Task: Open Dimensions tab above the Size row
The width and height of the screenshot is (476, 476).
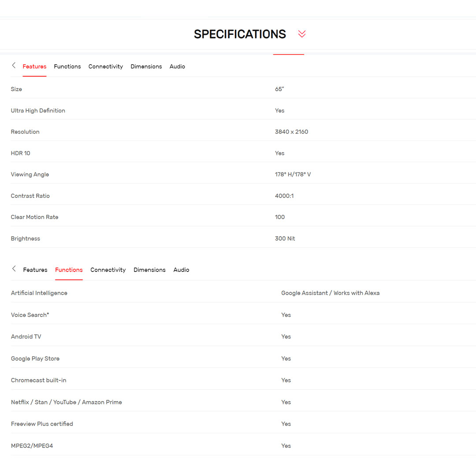Action: pos(146,67)
